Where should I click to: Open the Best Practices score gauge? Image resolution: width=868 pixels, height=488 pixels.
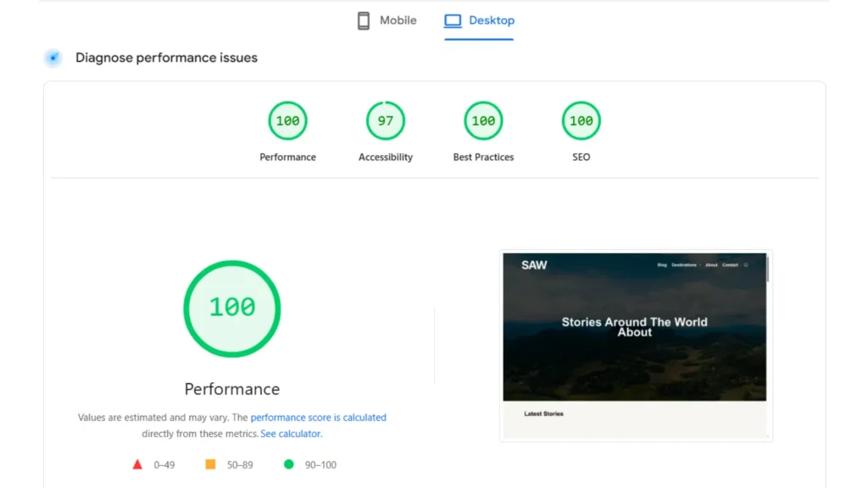click(x=483, y=120)
